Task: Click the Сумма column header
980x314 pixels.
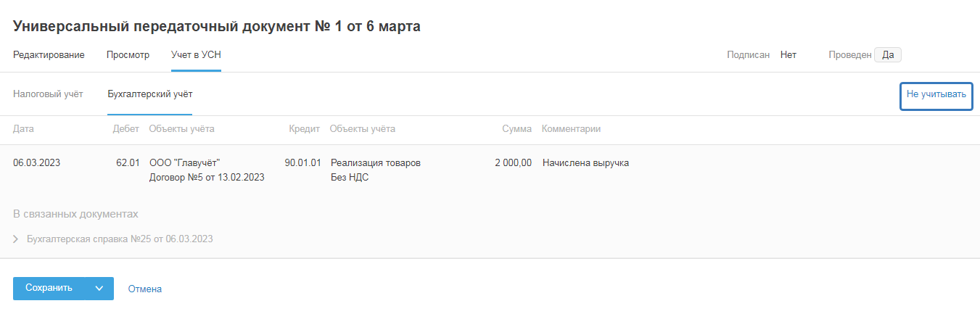Action: click(x=516, y=129)
